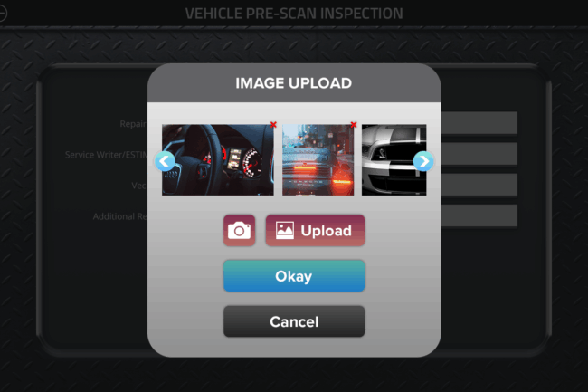
Task: Focus the Additional row input field
Action: [479, 215]
